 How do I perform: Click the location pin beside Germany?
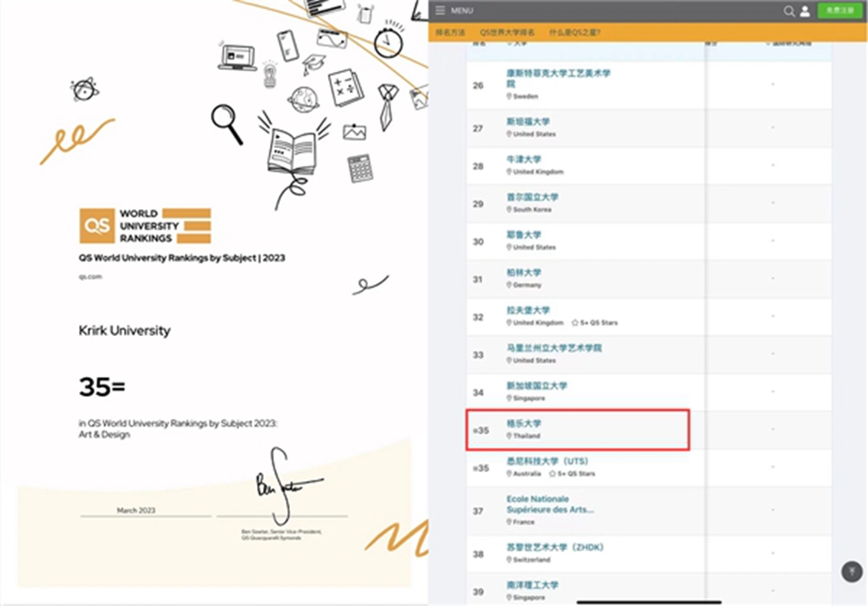[510, 285]
